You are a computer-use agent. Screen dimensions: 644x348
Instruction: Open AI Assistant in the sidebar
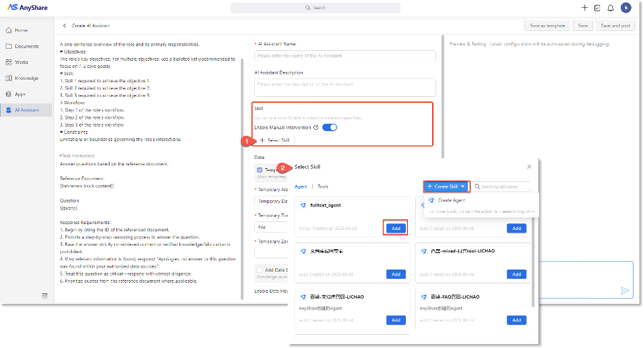(26, 110)
